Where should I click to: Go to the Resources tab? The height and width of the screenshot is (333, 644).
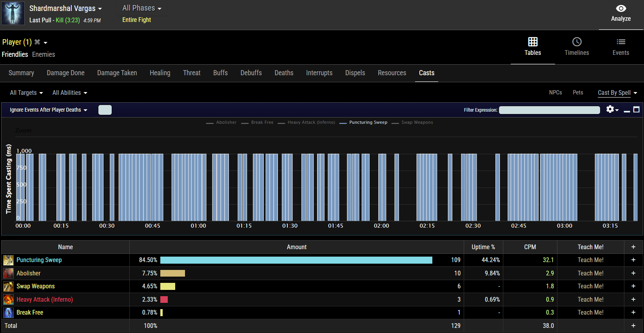coord(392,73)
